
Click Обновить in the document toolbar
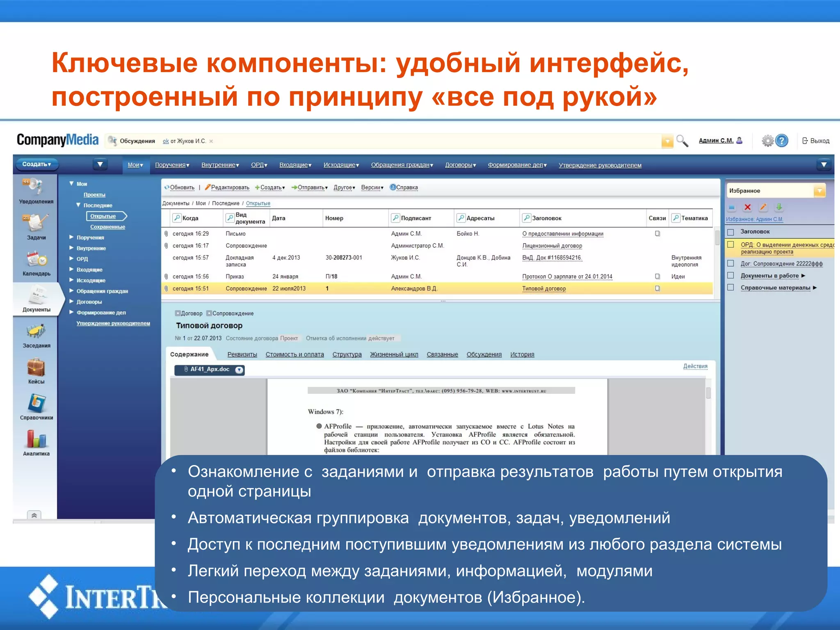coord(179,187)
